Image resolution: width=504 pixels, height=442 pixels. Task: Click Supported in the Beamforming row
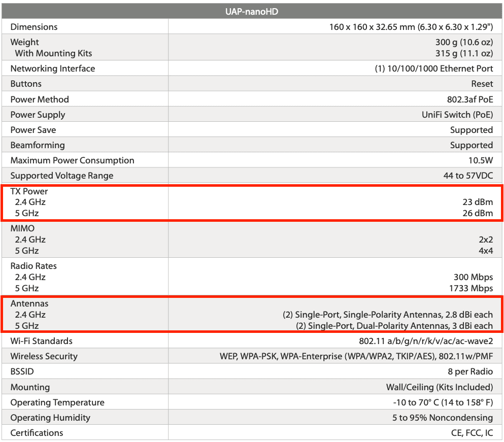coord(472,145)
